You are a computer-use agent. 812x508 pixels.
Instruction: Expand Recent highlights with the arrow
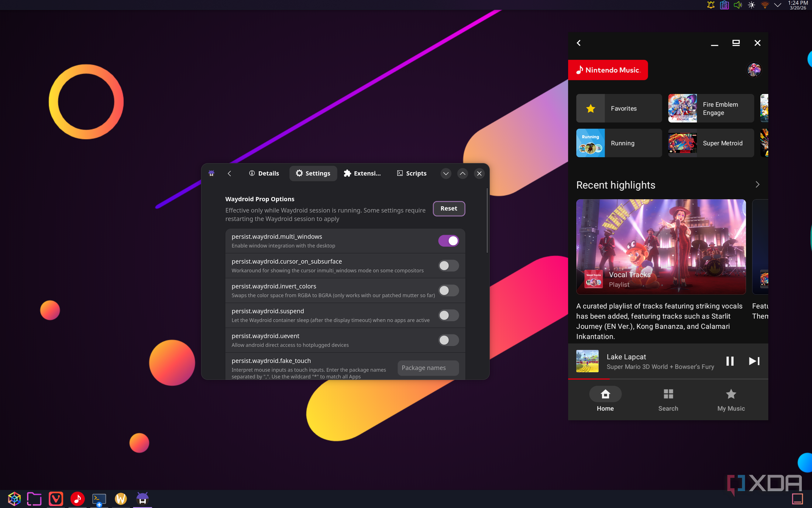757,185
